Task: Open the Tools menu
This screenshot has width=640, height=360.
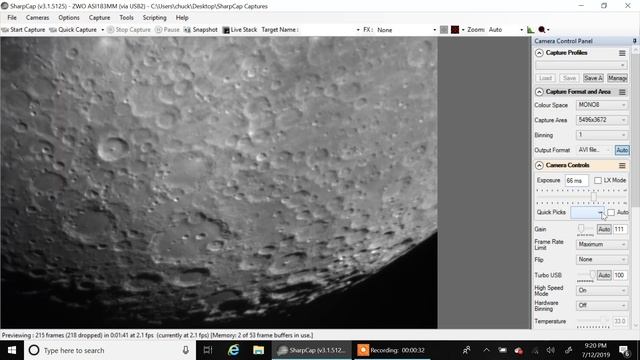Action: 126,18
